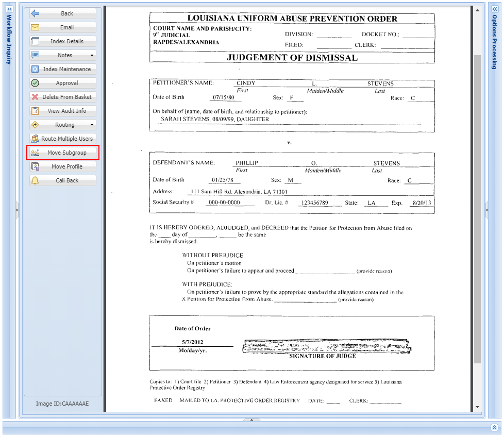Expand Options Processing panel with double chevron
Screen dimensions: 504x436
point(494,9)
